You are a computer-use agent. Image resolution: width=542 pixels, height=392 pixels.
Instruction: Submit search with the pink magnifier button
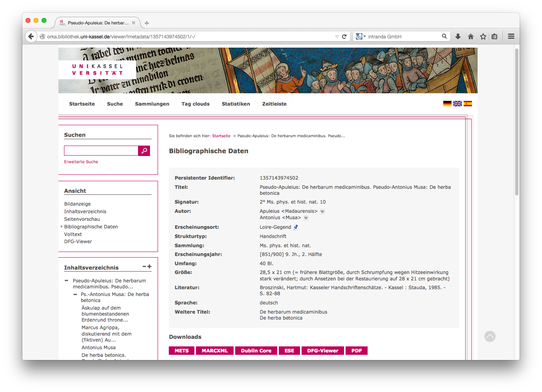coord(144,151)
